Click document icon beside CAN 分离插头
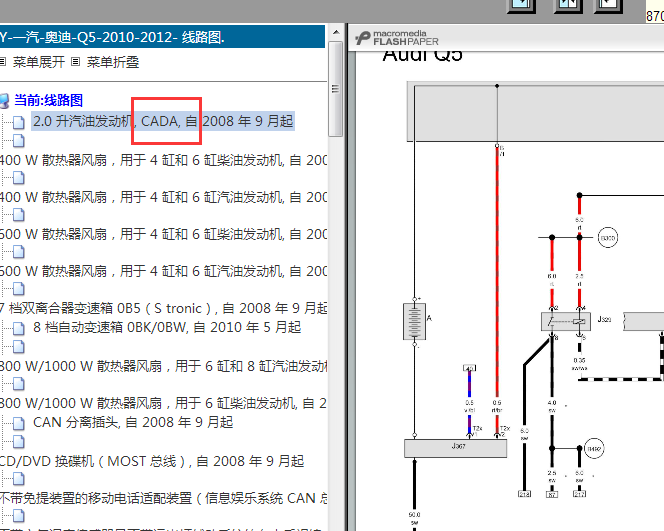 [x=18, y=423]
